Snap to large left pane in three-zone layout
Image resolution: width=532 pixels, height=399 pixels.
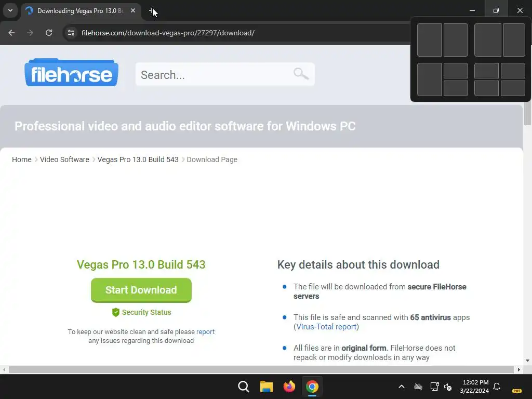[x=429, y=79]
